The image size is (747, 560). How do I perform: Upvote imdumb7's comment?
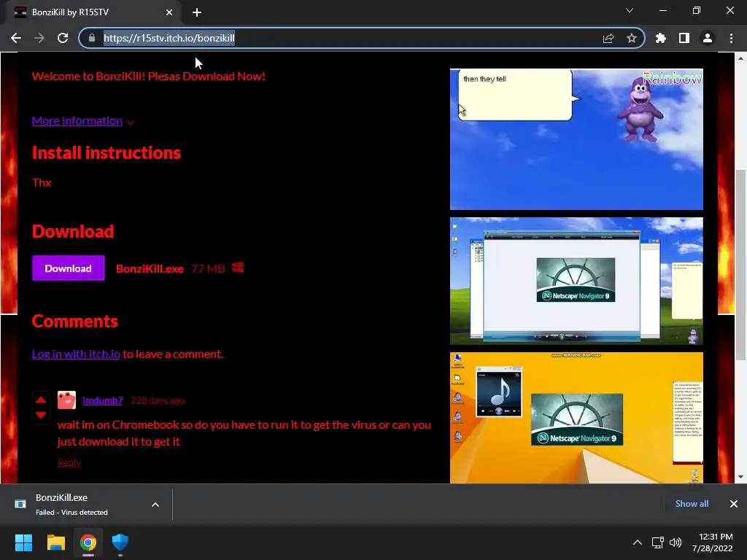(41, 400)
